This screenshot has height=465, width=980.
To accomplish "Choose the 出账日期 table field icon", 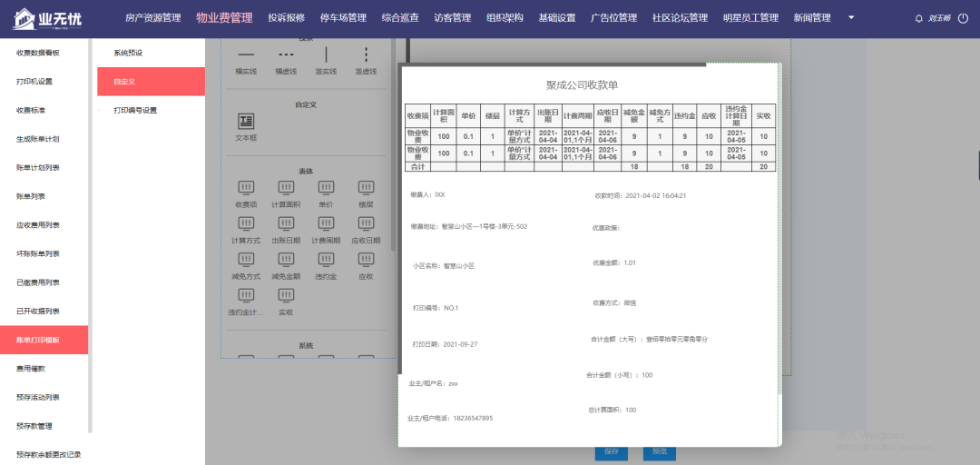I will (x=286, y=223).
